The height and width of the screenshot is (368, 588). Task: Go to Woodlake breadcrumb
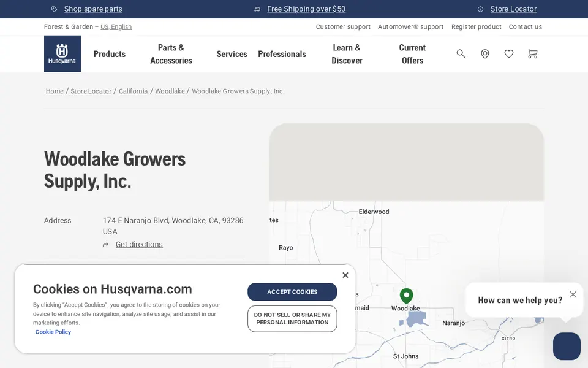tap(170, 91)
